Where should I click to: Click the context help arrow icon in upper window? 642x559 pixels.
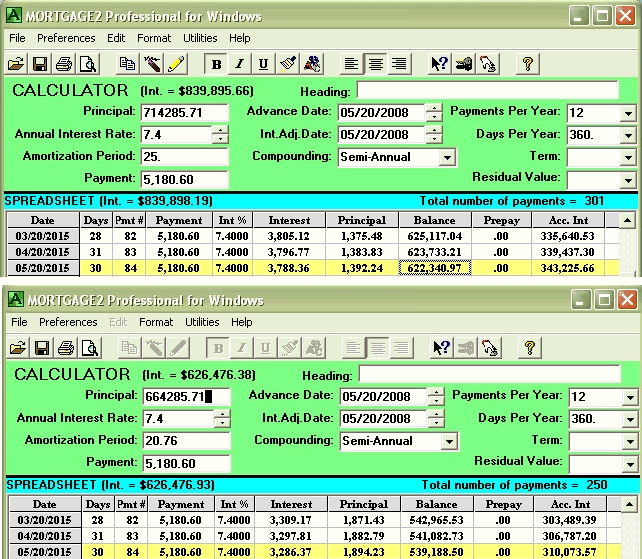(x=438, y=64)
